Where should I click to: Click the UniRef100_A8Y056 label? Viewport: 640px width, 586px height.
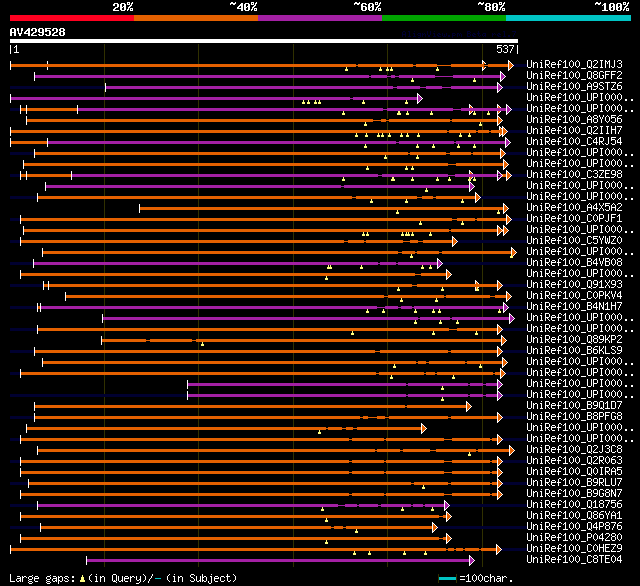click(574, 120)
